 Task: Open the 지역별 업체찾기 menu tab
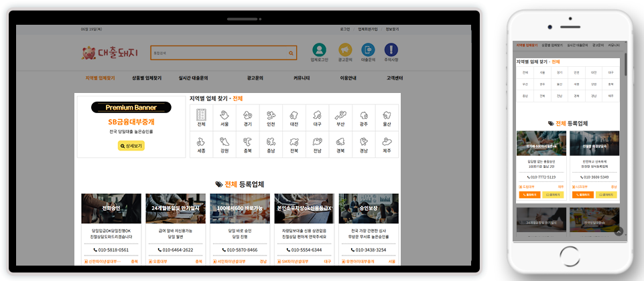100,78
